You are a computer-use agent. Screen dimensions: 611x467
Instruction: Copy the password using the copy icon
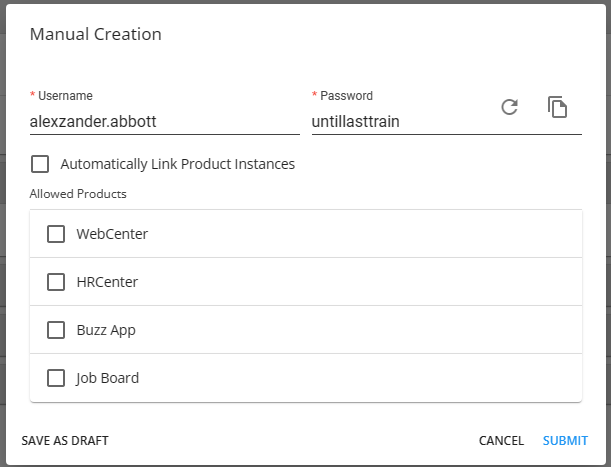[557, 107]
